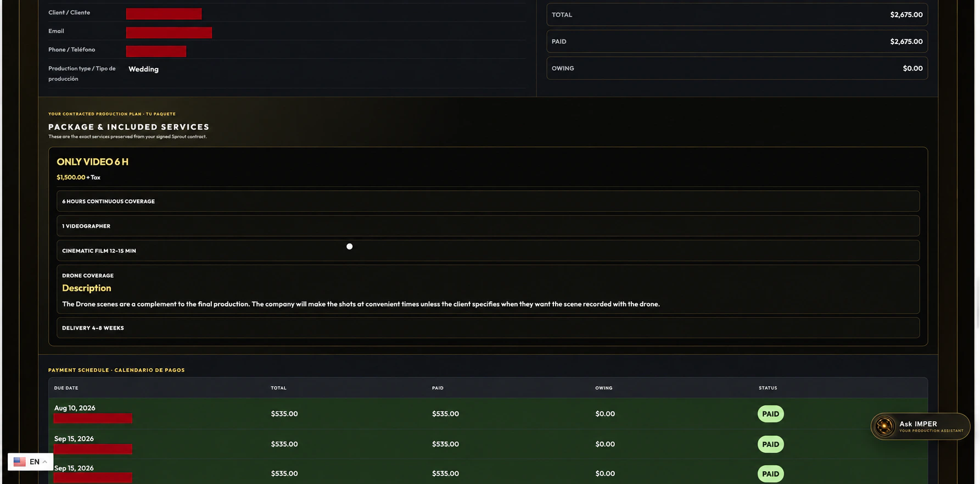The width and height of the screenshot is (980, 484).
Task: Click the Description label under Drone Coverage
Action: point(86,288)
